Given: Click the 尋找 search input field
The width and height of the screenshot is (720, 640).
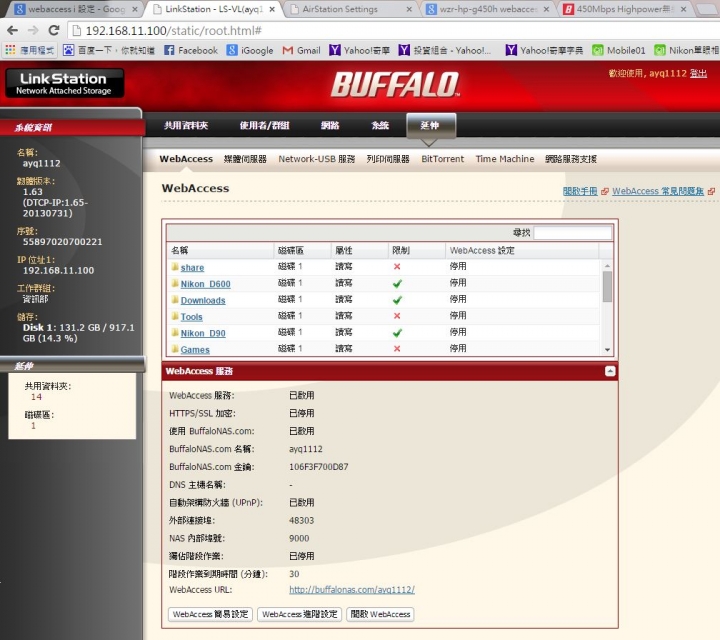Looking at the screenshot, I should coord(573,233).
